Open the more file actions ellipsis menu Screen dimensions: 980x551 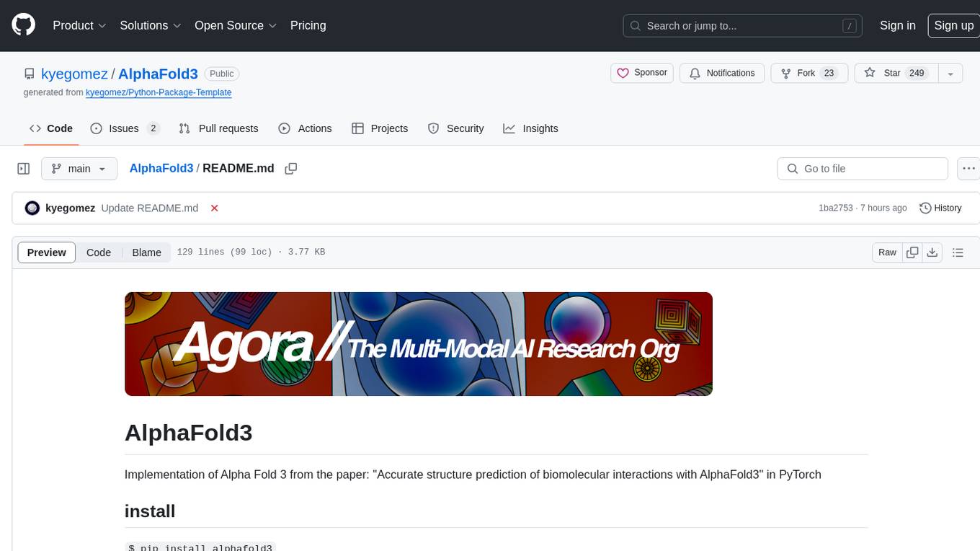[x=969, y=169]
